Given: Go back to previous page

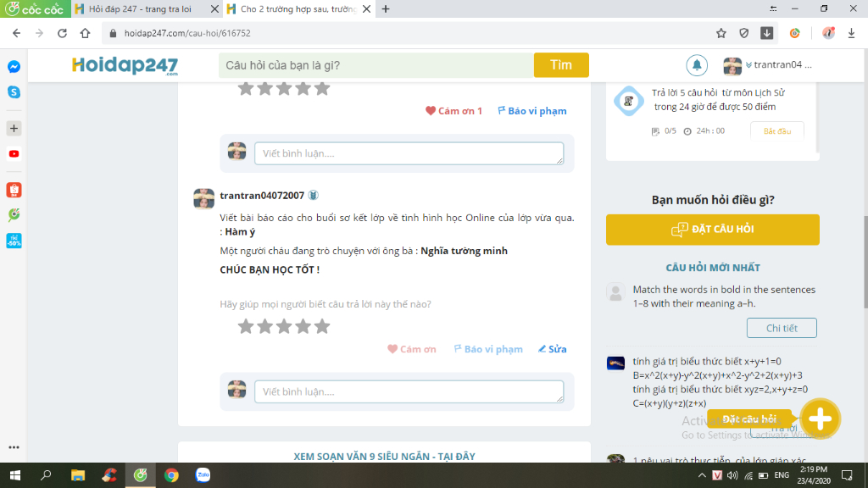Looking at the screenshot, I should [17, 33].
